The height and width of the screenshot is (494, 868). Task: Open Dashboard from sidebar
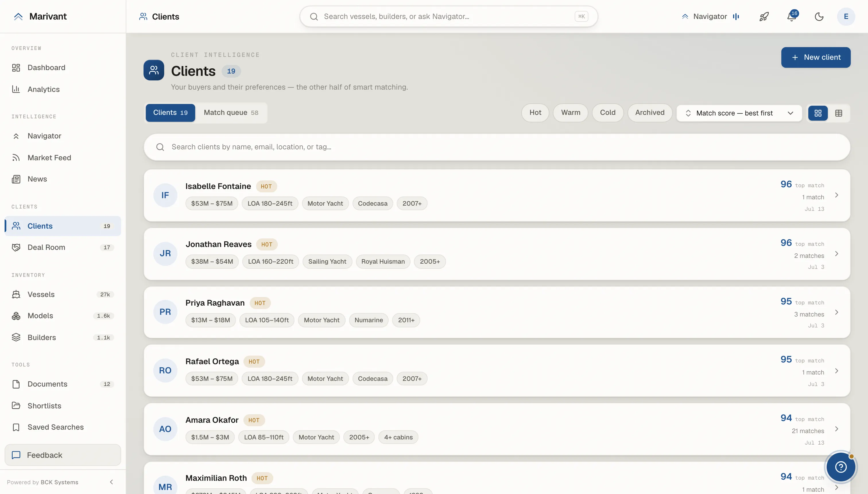(63, 67)
